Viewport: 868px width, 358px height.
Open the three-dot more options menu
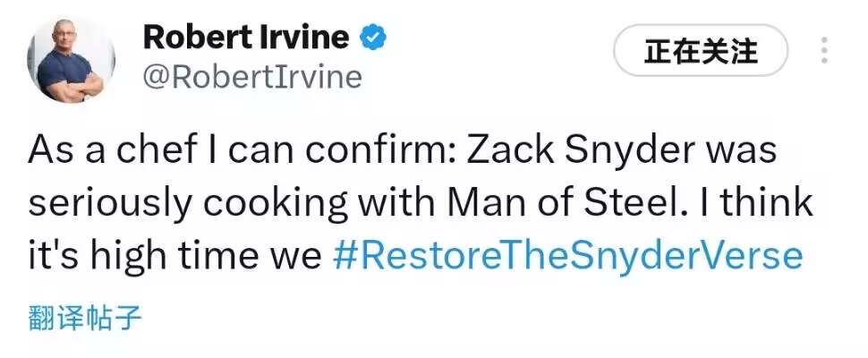(x=823, y=51)
